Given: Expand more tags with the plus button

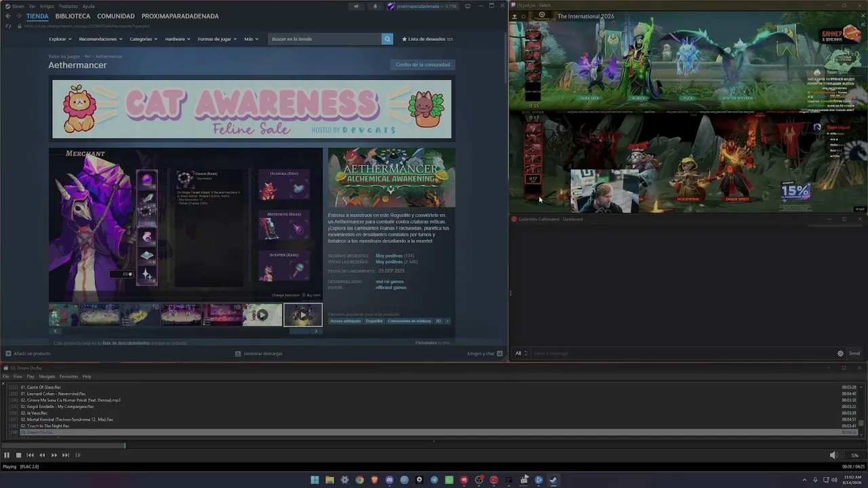Looking at the screenshot, I should click(x=447, y=321).
